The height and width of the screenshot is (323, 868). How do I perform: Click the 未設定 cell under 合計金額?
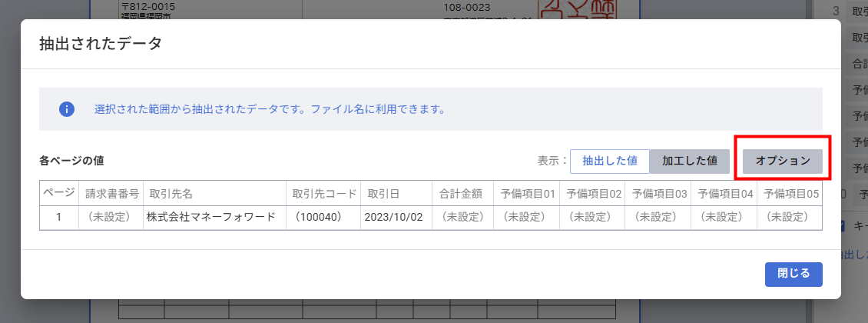(x=461, y=217)
